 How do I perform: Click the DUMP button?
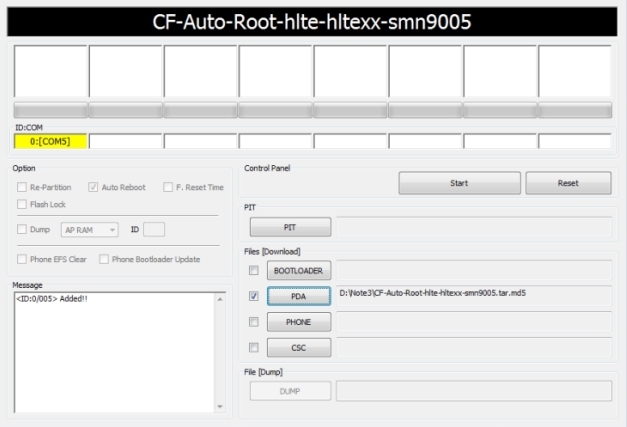pos(290,391)
